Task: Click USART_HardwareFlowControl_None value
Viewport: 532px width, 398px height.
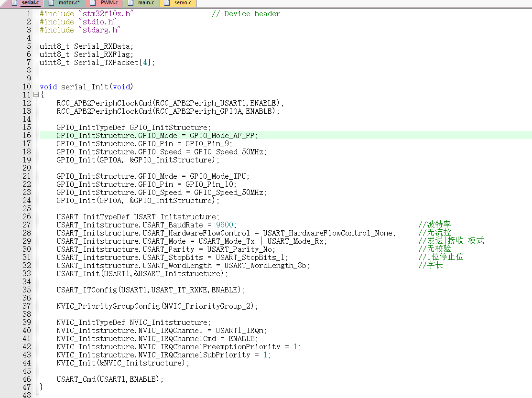Action: (327, 233)
